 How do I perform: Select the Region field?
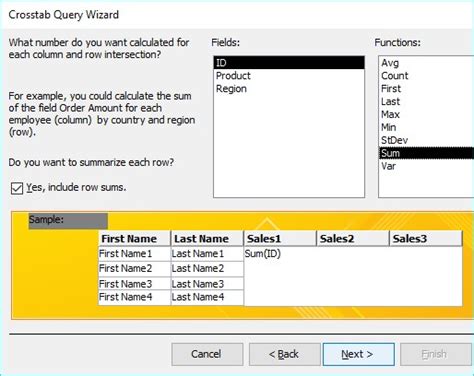click(289, 89)
